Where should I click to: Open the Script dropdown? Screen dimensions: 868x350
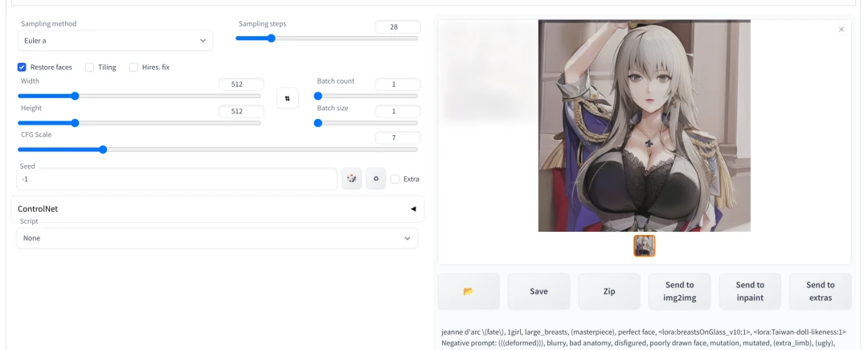click(217, 238)
